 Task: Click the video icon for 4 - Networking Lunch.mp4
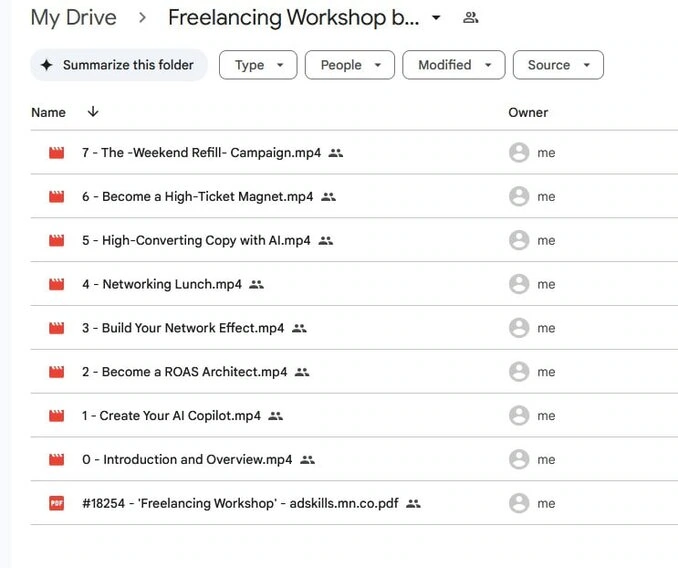[x=56, y=284]
